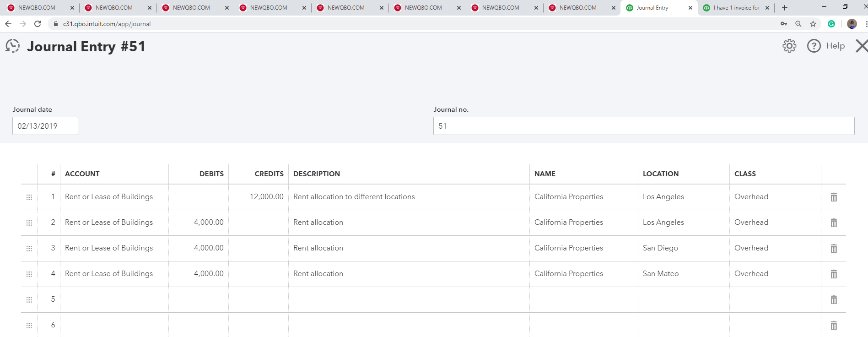Click the Grammarly extension icon
Image resolution: width=868 pixels, height=337 pixels.
pyautogui.click(x=831, y=24)
